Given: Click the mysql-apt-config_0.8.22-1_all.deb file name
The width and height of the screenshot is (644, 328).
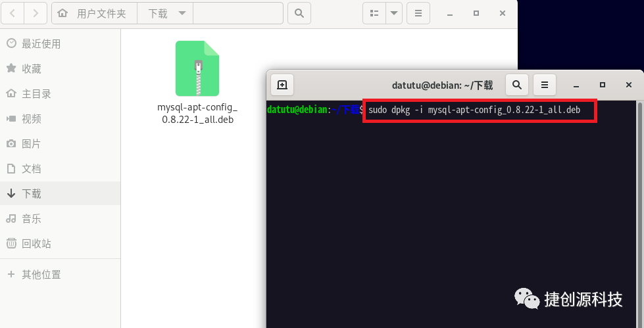Looking at the screenshot, I should (197, 113).
